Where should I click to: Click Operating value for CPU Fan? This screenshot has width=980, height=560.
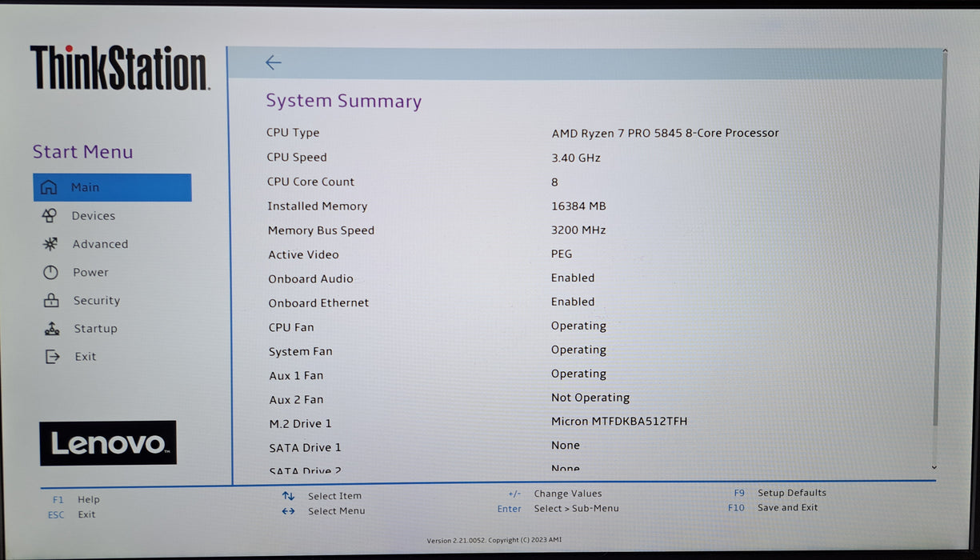pos(578,326)
